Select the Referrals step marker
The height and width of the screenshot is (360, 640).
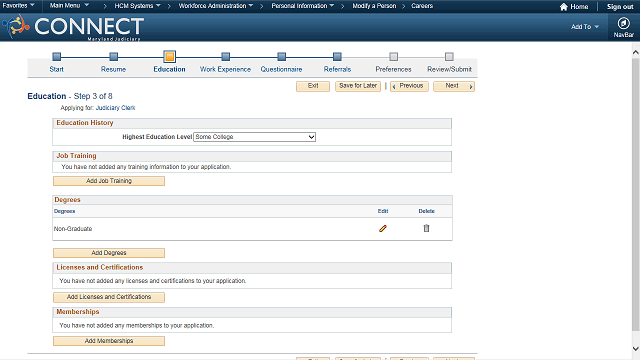pos(337,56)
